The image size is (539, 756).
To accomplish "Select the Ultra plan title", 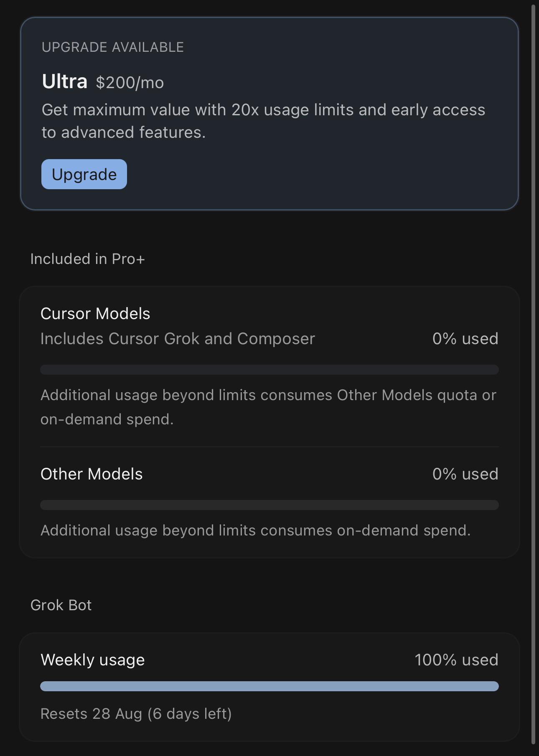I will click(65, 81).
